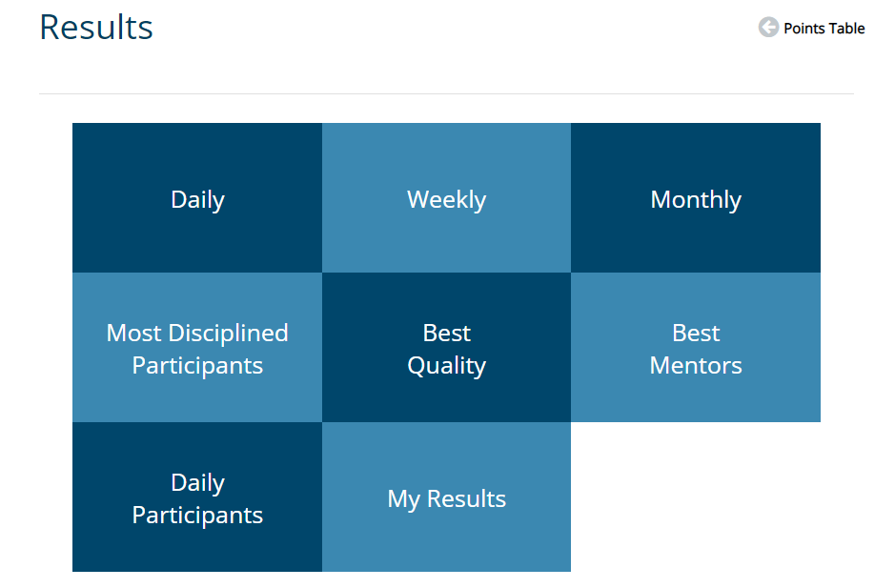Click the Most Disciplined text line
895x588 pixels.
pos(197,333)
